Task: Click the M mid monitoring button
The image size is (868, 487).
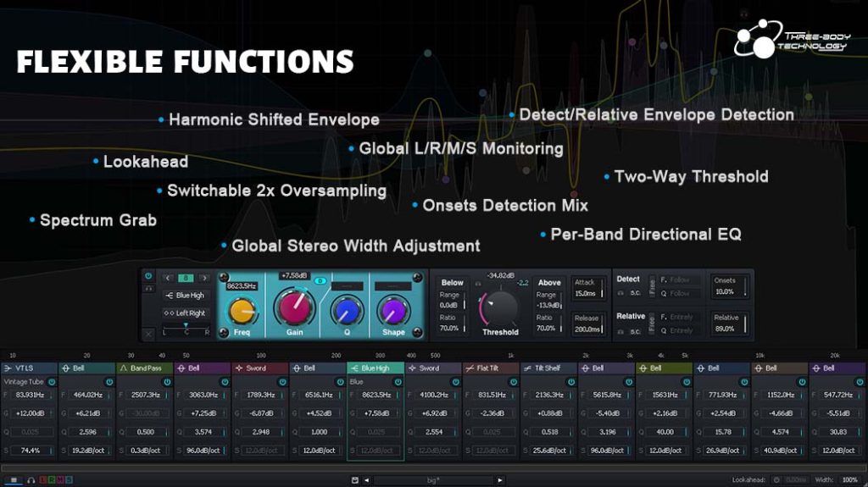Action: (60, 480)
